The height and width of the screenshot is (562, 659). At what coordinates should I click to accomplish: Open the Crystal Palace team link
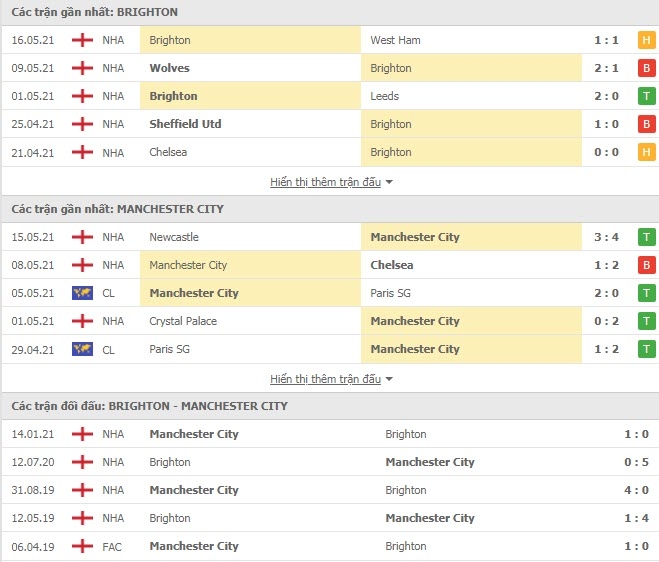pyautogui.click(x=183, y=321)
